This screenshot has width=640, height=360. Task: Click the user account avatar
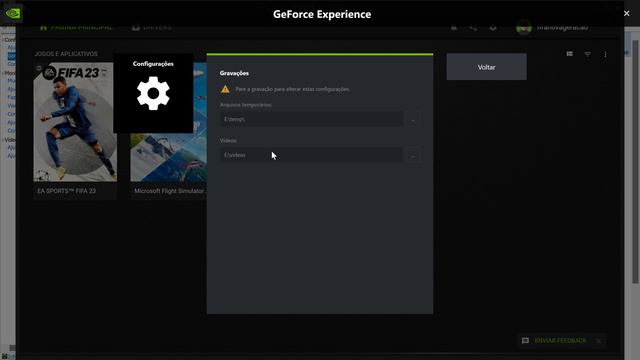coord(524,28)
